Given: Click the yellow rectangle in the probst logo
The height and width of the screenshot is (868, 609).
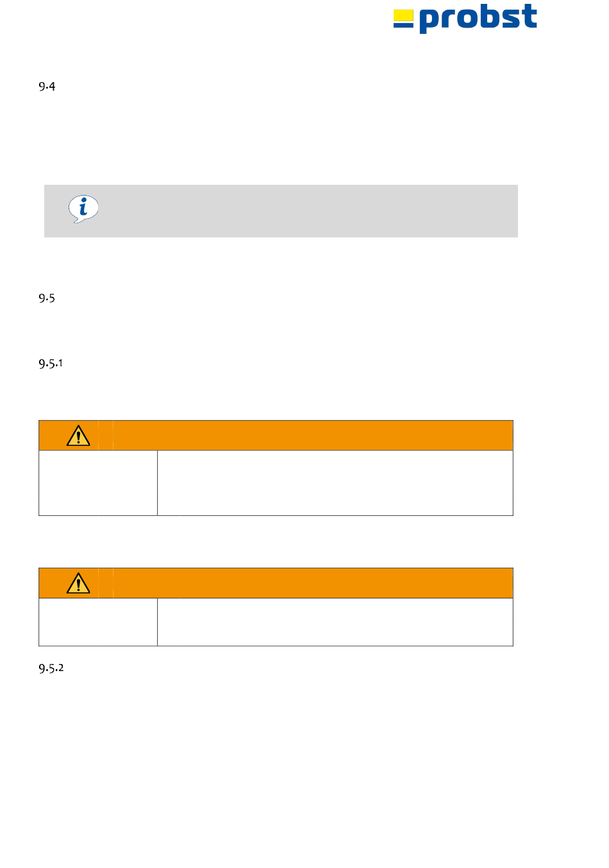Looking at the screenshot, I should pos(403,15).
